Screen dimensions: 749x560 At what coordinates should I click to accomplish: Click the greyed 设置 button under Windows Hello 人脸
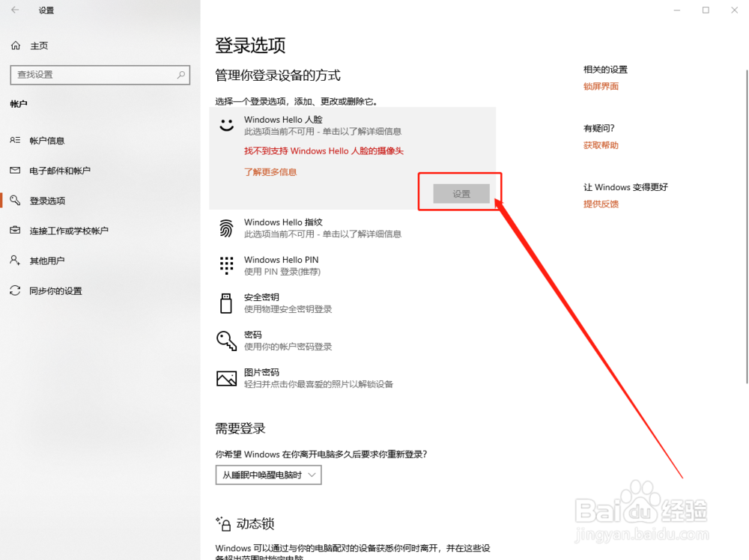pyautogui.click(x=461, y=194)
